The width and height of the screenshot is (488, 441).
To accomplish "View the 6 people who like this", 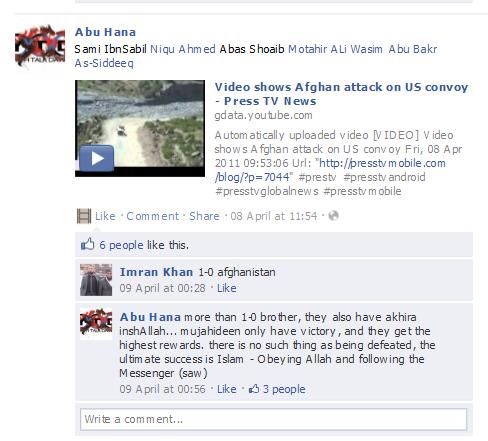I will click(121, 245).
